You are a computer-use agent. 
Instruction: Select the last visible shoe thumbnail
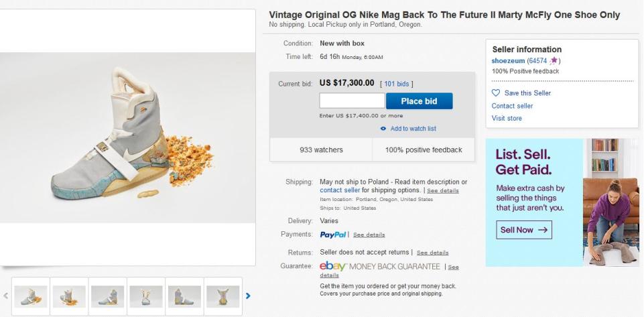[x=223, y=296]
